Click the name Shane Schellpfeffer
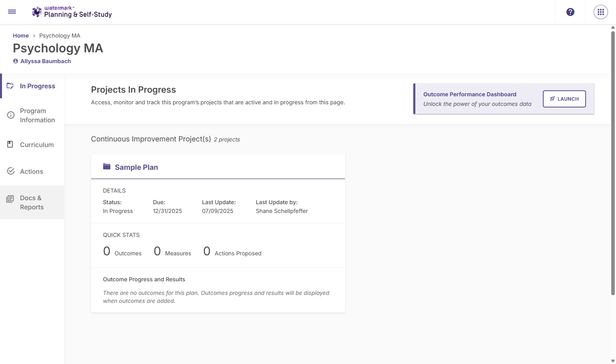The image size is (616, 364). 282,211
